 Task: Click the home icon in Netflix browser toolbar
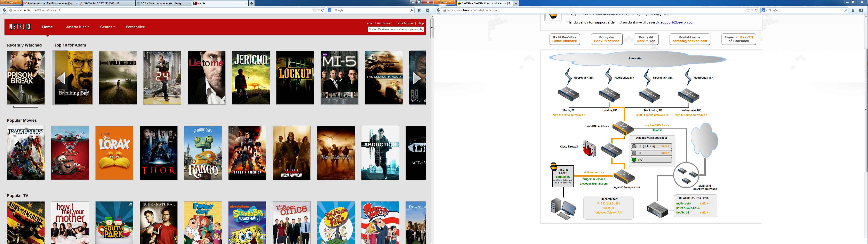point(419,10)
